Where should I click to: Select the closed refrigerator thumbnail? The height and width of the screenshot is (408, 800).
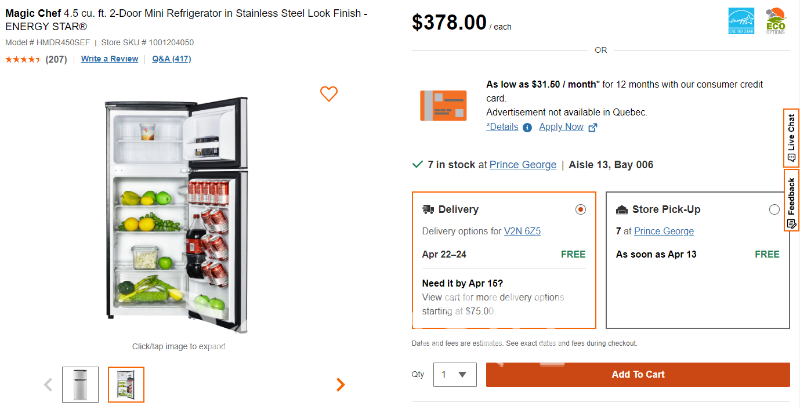[80, 384]
